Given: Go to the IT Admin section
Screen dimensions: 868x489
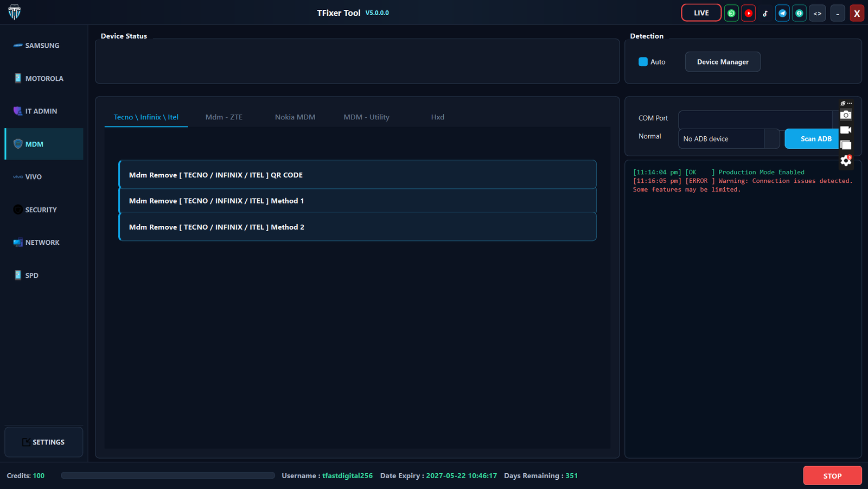Looking at the screenshot, I should [44, 111].
